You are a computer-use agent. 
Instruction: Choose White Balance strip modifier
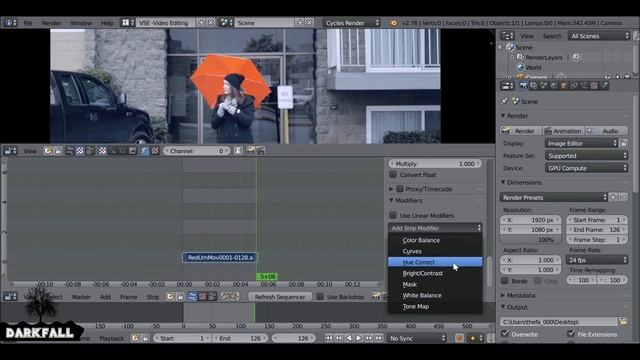pos(435,295)
